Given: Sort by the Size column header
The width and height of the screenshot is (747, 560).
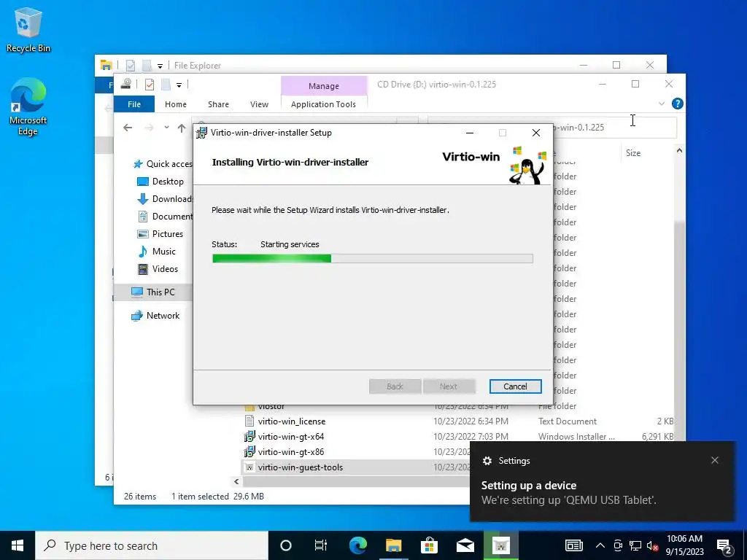Looking at the screenshot, I should point(633,153).
